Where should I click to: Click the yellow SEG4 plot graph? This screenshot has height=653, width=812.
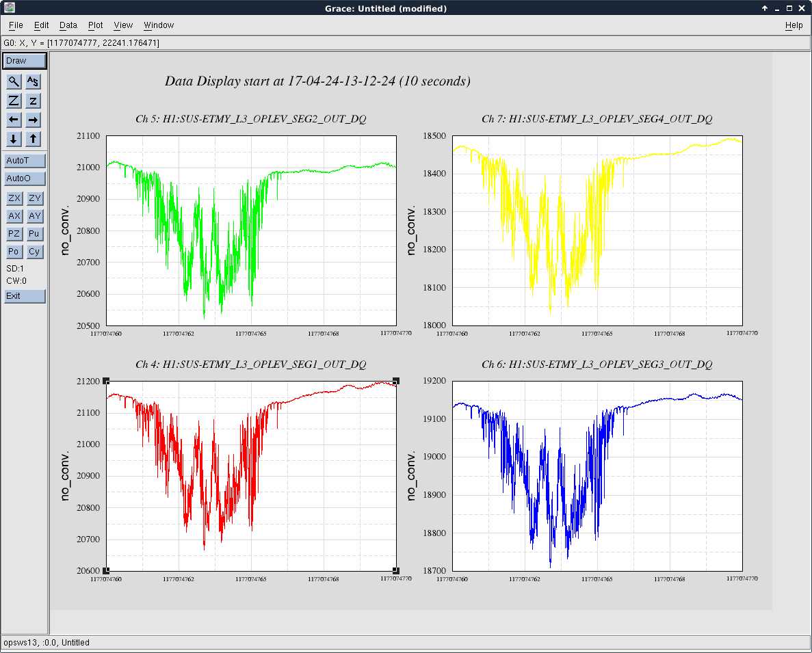pos(597,231)
